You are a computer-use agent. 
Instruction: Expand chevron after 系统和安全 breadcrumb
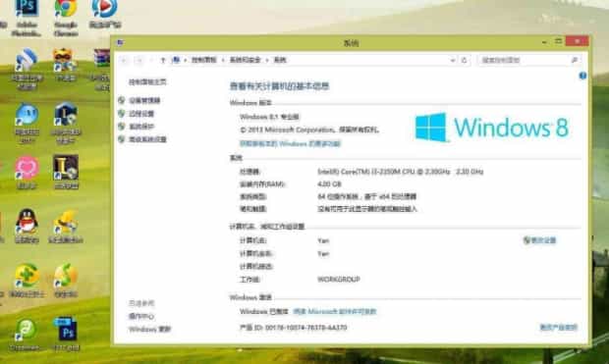267,60
